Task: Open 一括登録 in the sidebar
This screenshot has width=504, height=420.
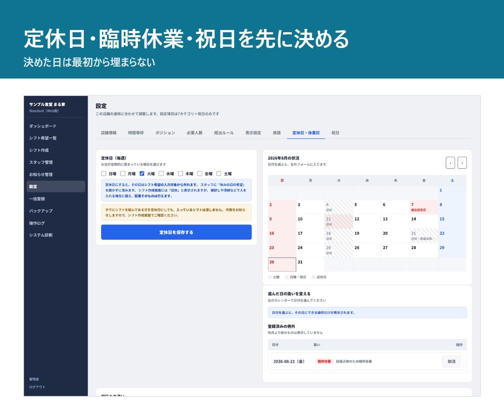Action: pos(56,199)
